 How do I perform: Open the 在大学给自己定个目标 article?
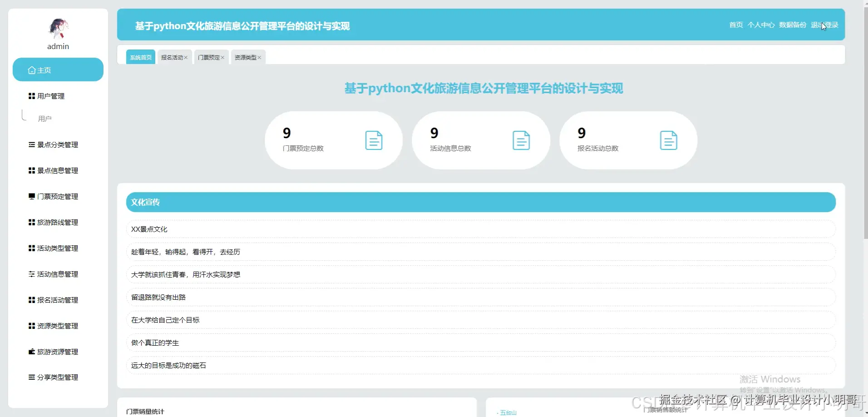[x=481, y=320]
